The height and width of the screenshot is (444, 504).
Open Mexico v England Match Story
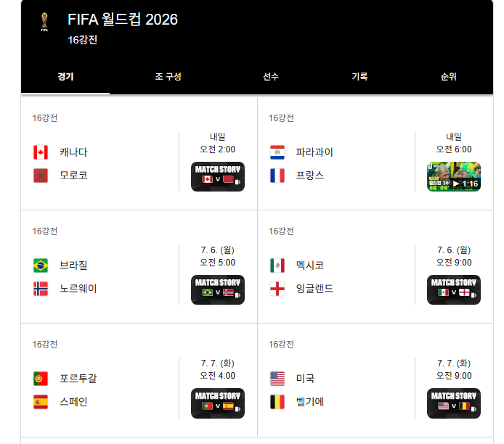pyautogui.click(x=454, y=290)
